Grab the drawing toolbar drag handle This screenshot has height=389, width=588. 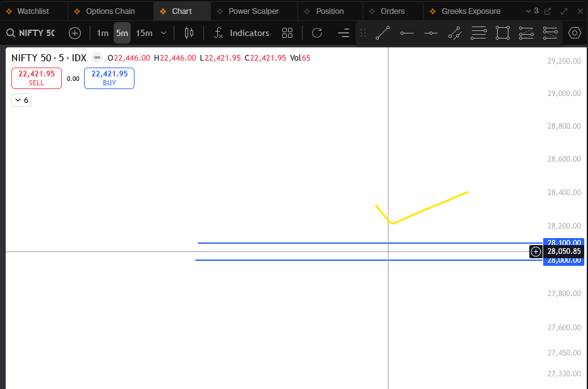coord(363,33)
